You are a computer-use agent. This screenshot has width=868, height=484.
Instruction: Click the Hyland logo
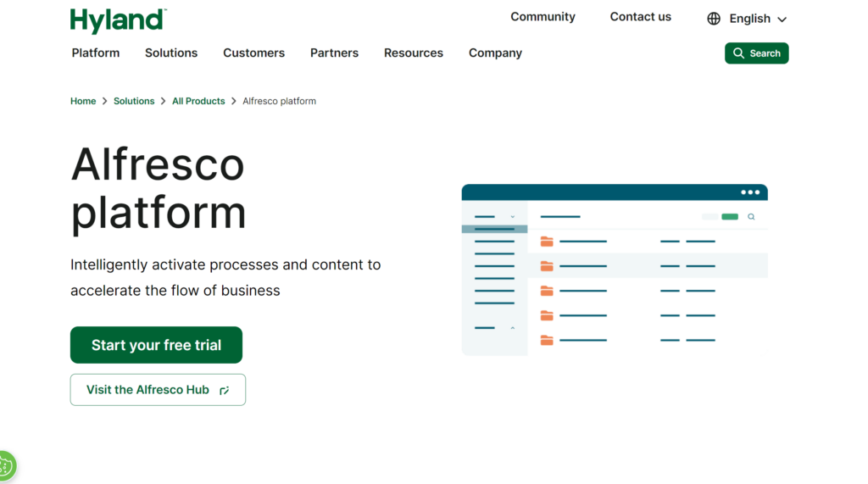coord(118,20)
